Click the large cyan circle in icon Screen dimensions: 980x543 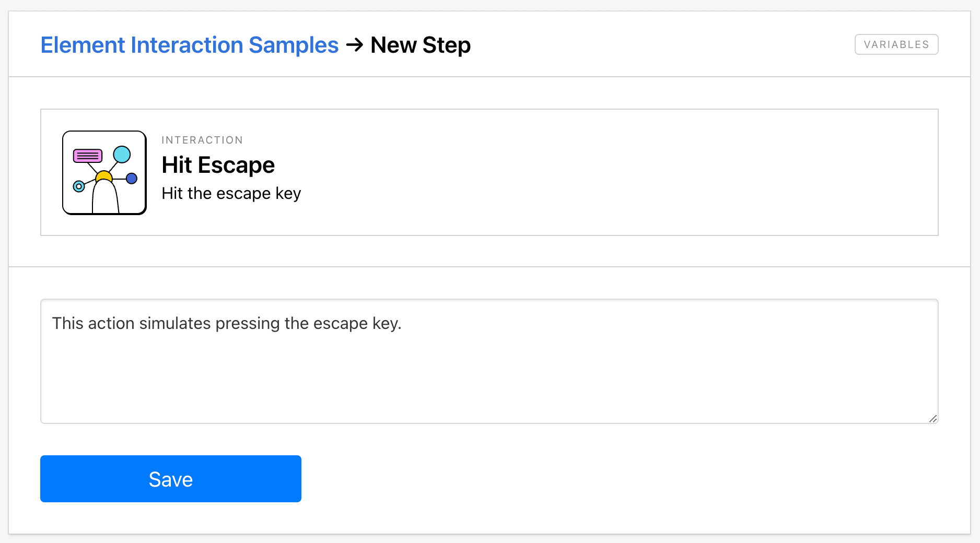[x=122, y=155]
